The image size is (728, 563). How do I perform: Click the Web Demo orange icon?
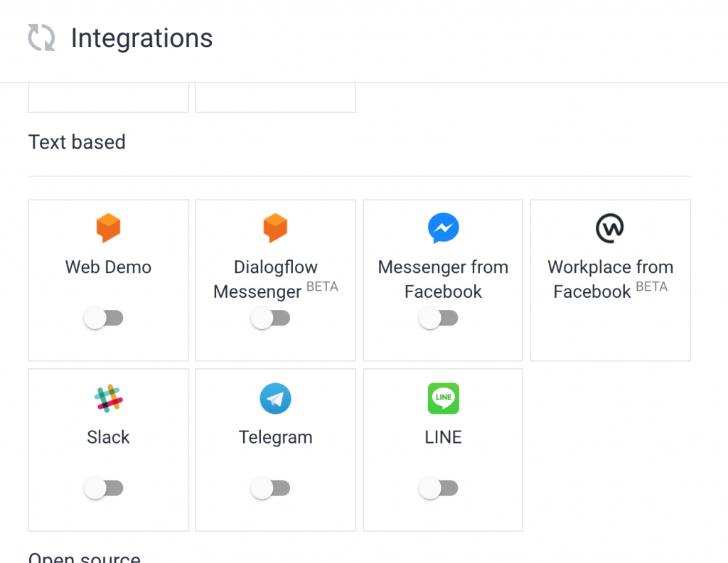[x=108, y=227]
